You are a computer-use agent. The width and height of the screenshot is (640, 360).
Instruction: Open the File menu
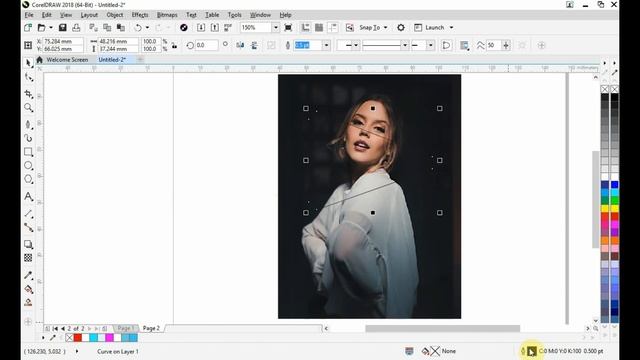29,15
